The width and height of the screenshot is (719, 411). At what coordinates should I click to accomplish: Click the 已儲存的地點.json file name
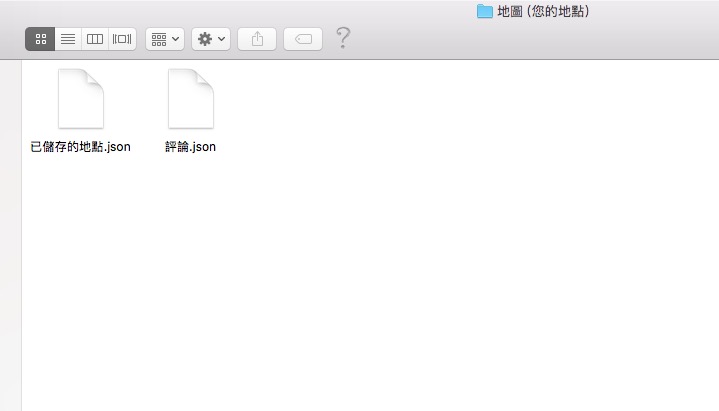coord(81,147)
